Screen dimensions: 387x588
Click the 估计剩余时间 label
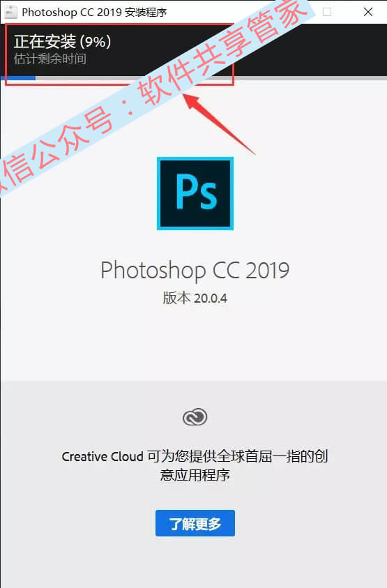(50, 59)
